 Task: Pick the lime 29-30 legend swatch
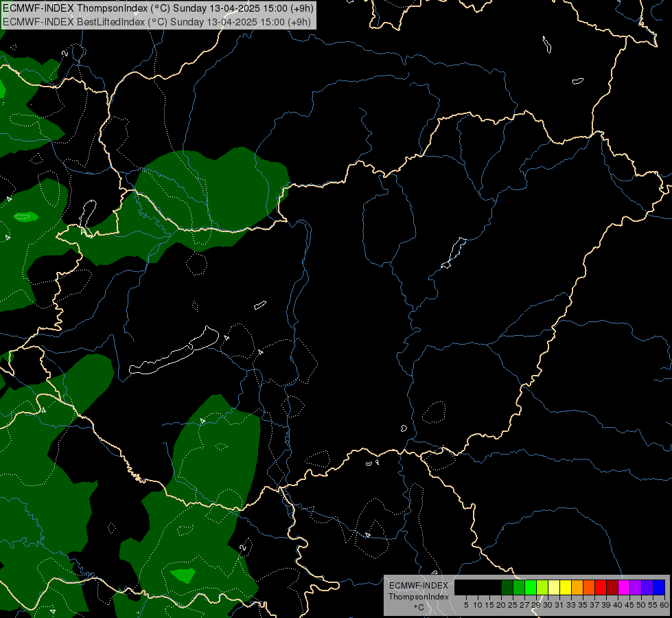(x=542, y=587)
